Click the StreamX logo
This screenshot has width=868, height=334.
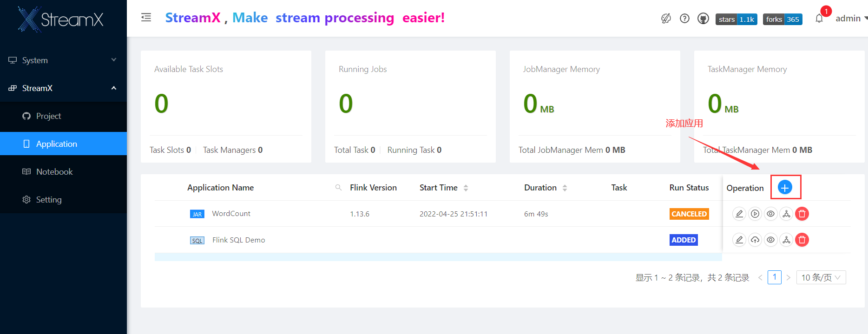(61, 19)
